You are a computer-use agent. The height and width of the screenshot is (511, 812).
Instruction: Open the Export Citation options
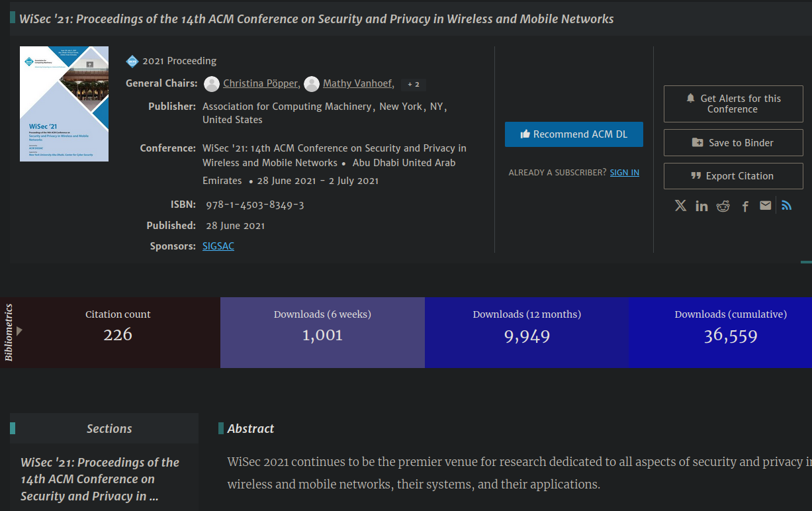coord(733,176)
